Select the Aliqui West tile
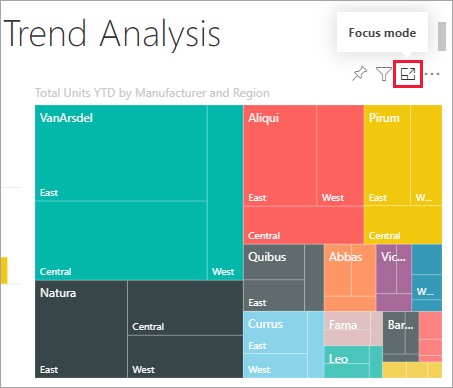This screenshot has width=453, height=388. pyautogui.click(x=340, y=155)
